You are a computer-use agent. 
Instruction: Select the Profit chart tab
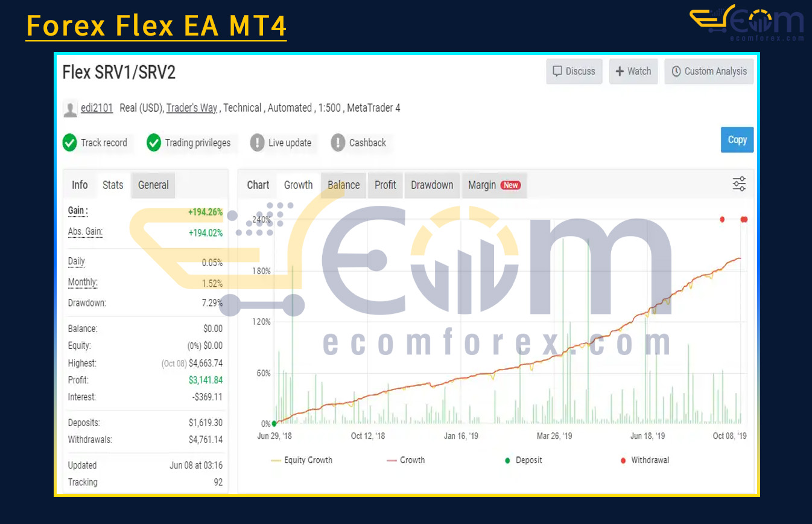point(385,185)
